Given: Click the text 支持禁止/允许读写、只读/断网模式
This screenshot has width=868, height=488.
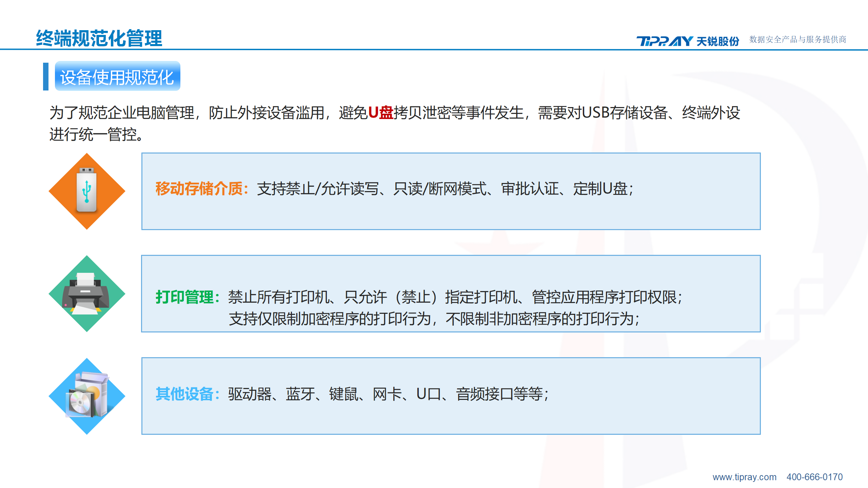Looking at the screenshot, I should tap(372, 189).
